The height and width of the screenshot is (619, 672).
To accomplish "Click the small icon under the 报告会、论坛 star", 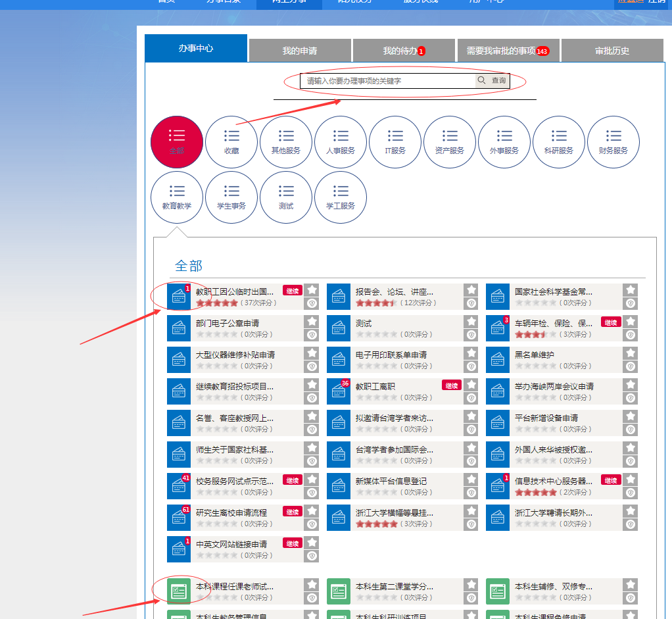I will [471, 303].
